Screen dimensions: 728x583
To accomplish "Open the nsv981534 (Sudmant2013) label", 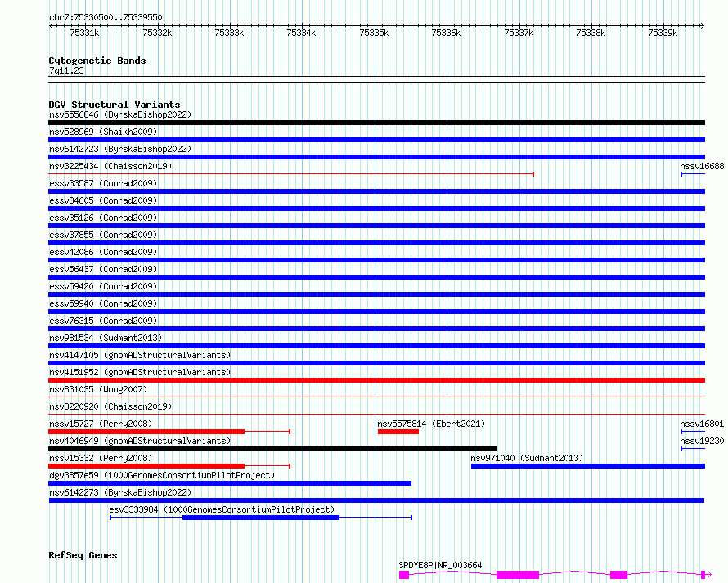I will pos(106,338).
